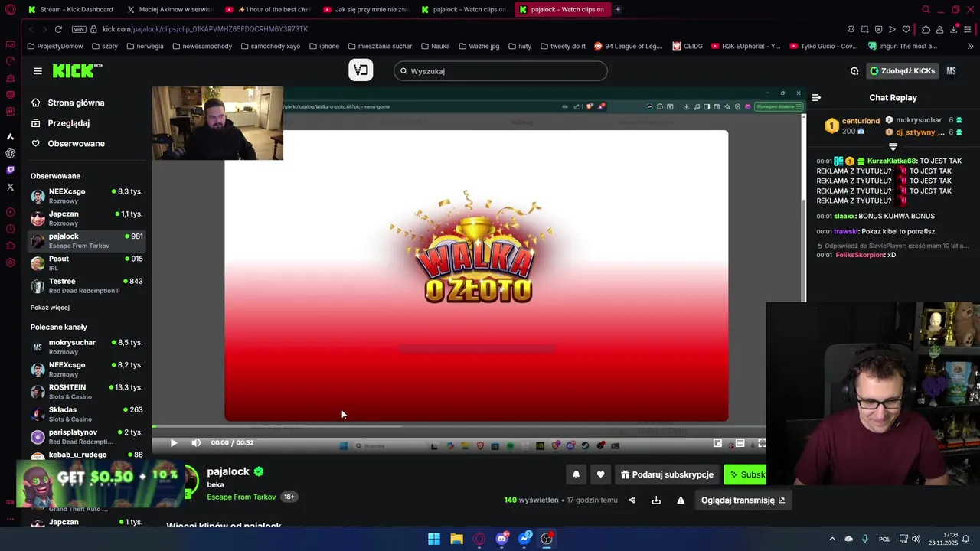The height and width of the screenshot is (551, 980).
Task: Click the trawski chat username
Action: click(x=846, y=231)
